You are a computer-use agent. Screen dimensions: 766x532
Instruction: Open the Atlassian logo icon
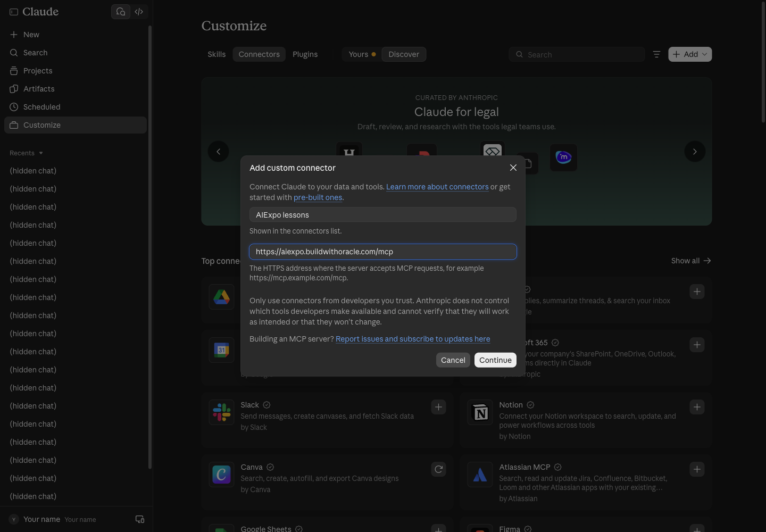480,475
